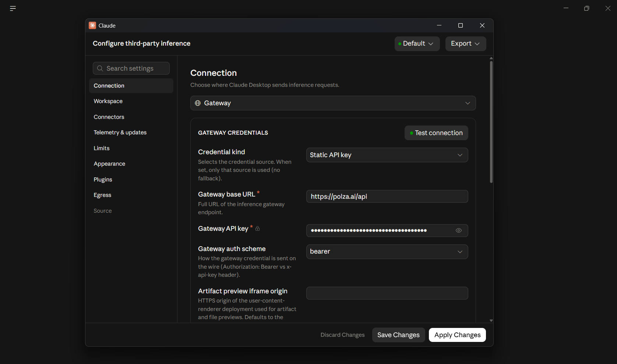Switch to the Limits section
This screenshot has width=617, height=364.
click(131, 148)
